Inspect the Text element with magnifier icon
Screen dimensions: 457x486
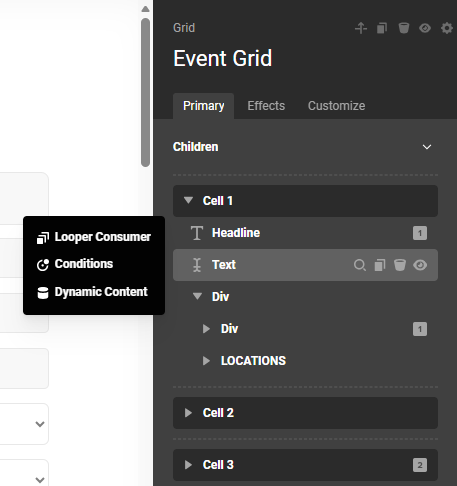[x=360, y=265]
